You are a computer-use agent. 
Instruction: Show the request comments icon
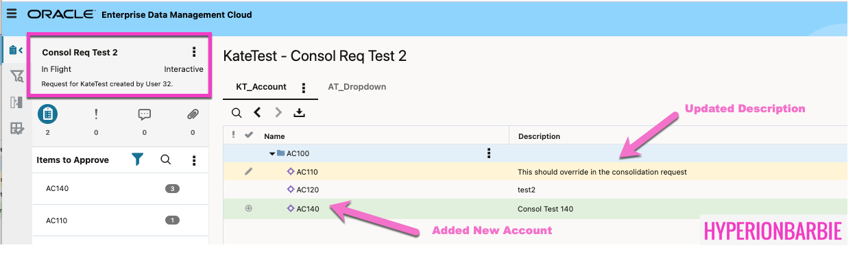click(x=145, y=114)
